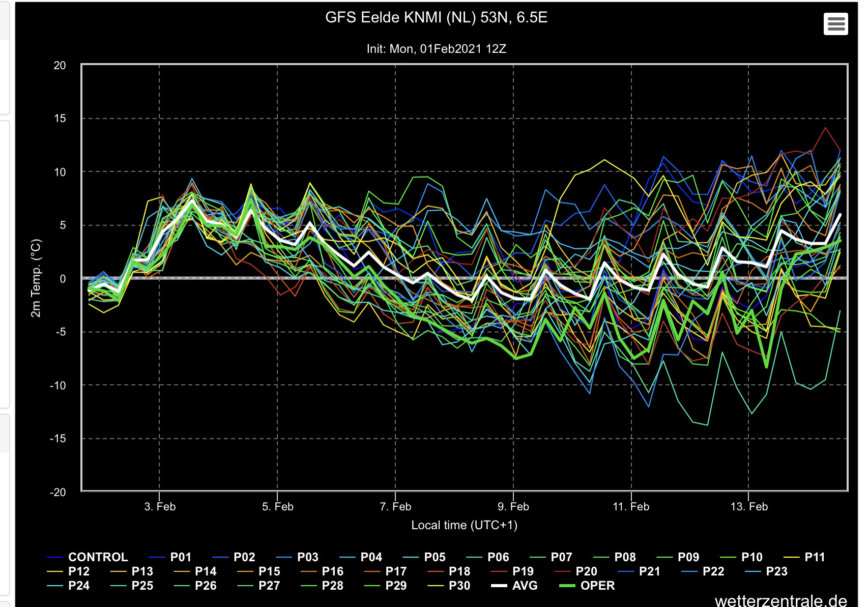Hide the OPER operational run series
The image size is (868, 607).
click(x=587, y=586)
